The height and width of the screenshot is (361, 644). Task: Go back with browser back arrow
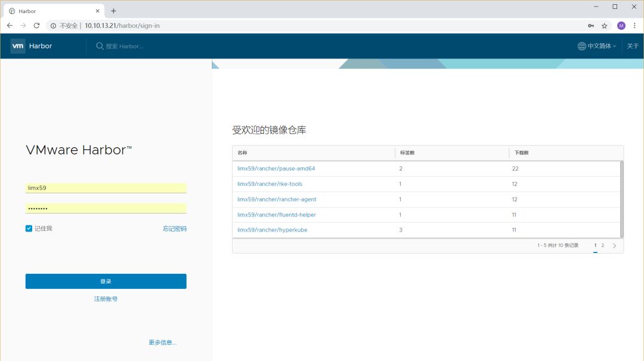[x=10, y=26]
